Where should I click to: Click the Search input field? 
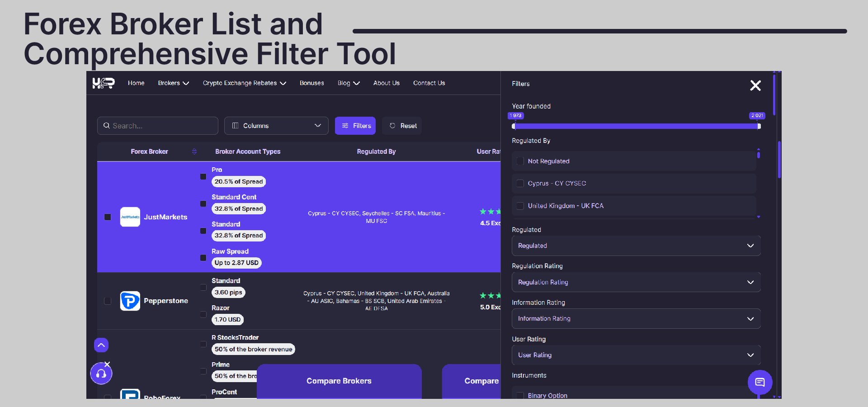click(158, 126)
